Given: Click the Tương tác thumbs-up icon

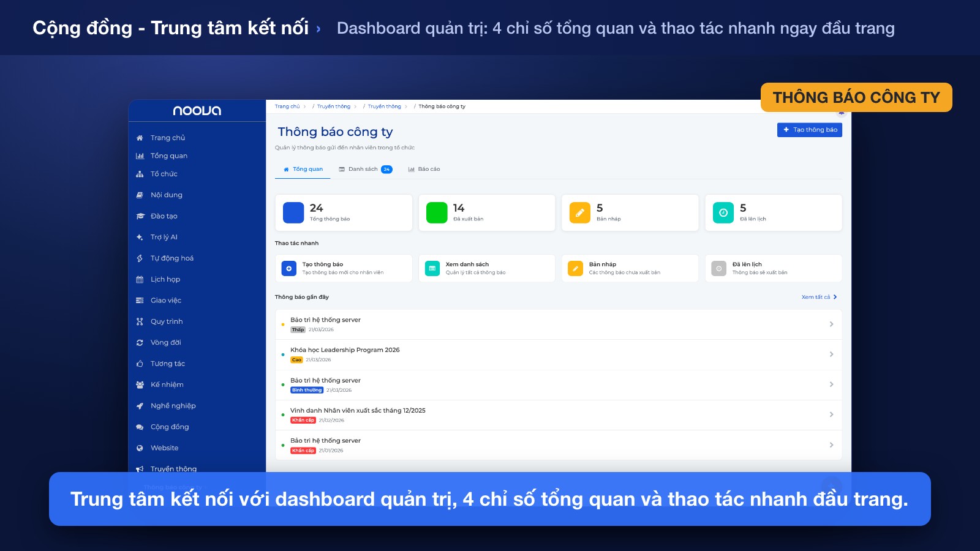Looking at the screenshot, I should point(140,364).
